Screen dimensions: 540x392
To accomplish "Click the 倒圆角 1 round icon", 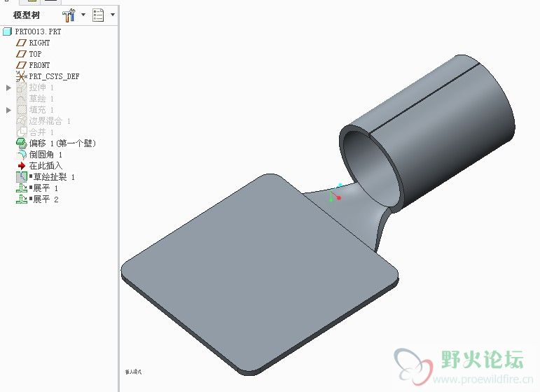I will point(21,155).
